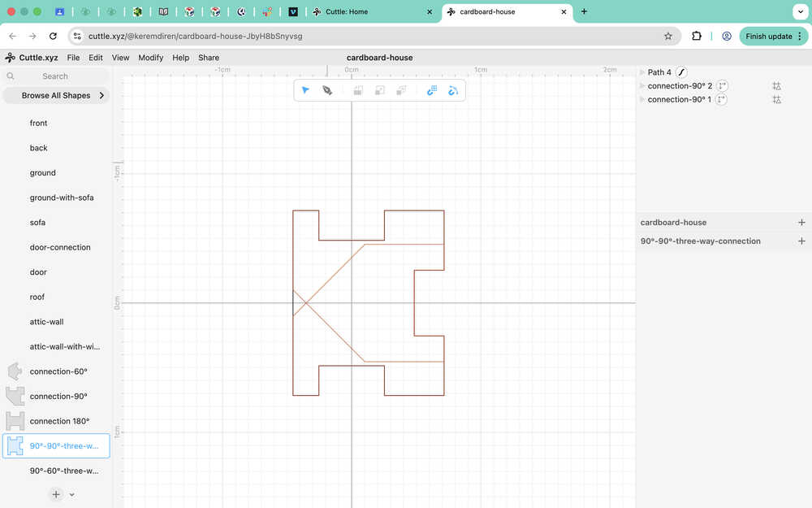
Task: Select the ground-with-sofa component
Action: point(62,198)
